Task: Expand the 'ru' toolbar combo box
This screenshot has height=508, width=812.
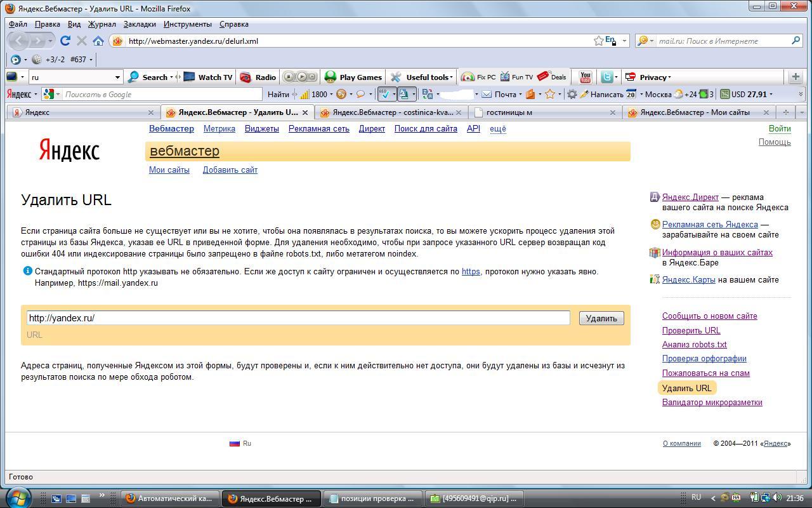Action: pyautogui.click(x=117, y=77)
